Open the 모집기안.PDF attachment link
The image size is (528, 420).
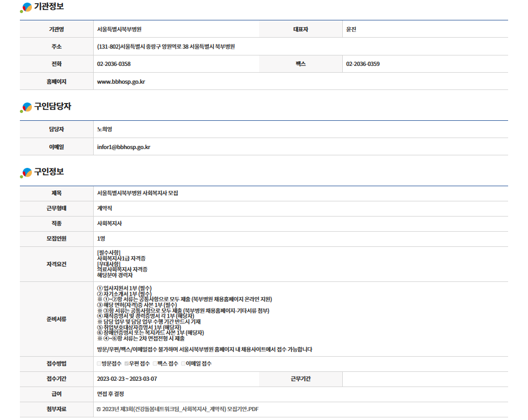pos(181,409)
